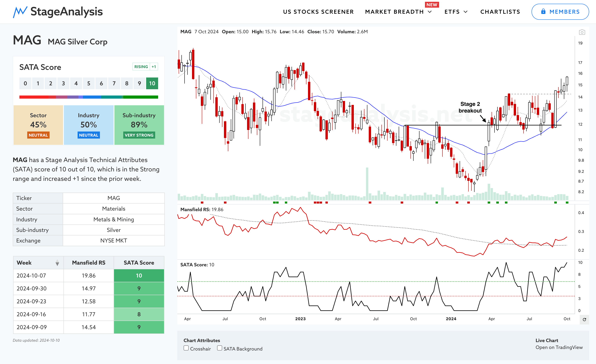596x364 pixels.
Task: Click Mansfield RS value 19.86 in table
Action: click(x=89, y=276)
